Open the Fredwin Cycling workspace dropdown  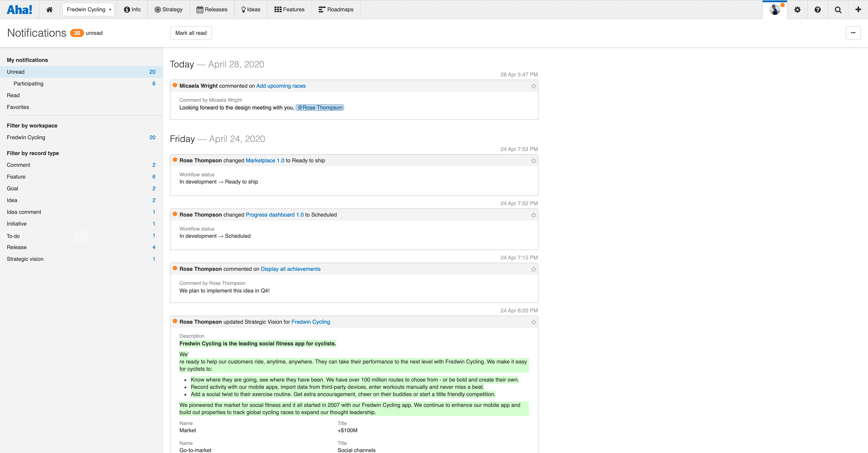[88, 9]
